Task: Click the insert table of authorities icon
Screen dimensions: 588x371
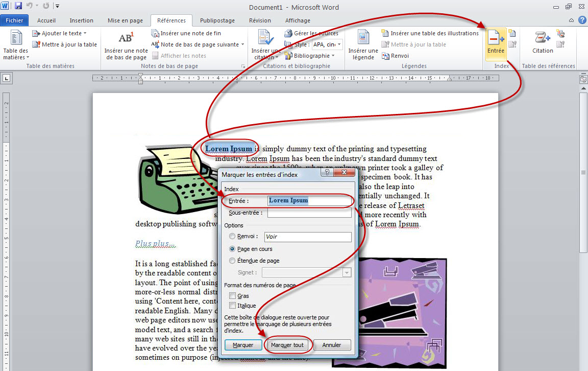Action: click(x=560, y=33)
